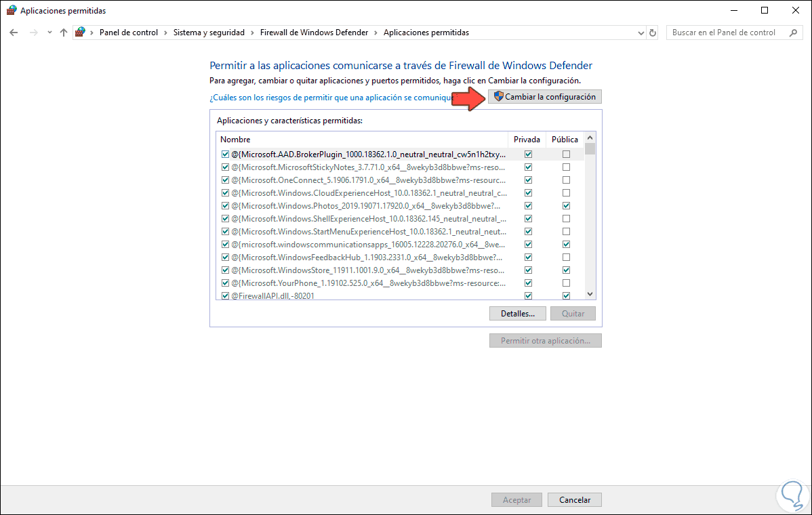The height and width of the screenshot is (515, 812).
Task: Toggle Pública checkbox for WindowsFeedbackHub
Action: (x=566, y=257)
